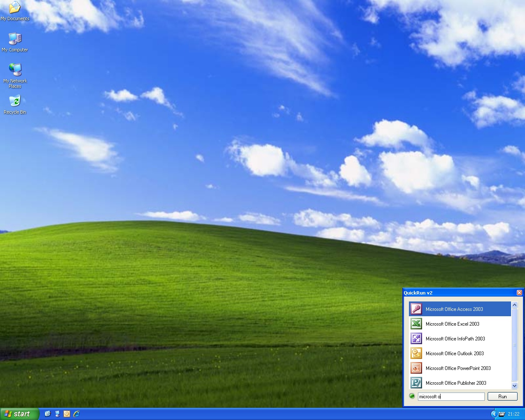The width and height of the screenshot is (525, 420).
Task: Click the QuickRun v2 title bar text
Action: click(x=418, y=293)
